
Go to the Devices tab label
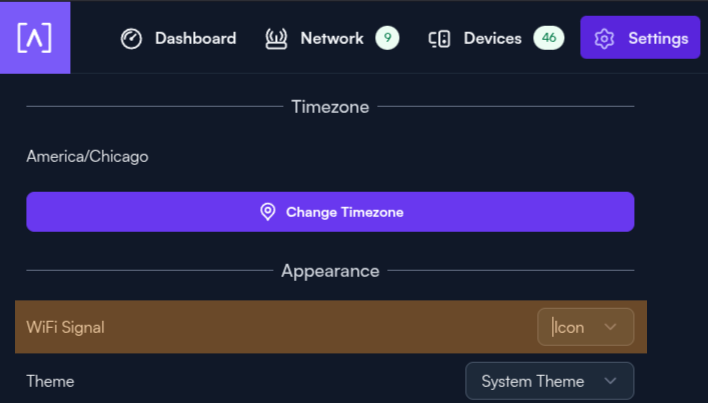[x=493, y=38]
